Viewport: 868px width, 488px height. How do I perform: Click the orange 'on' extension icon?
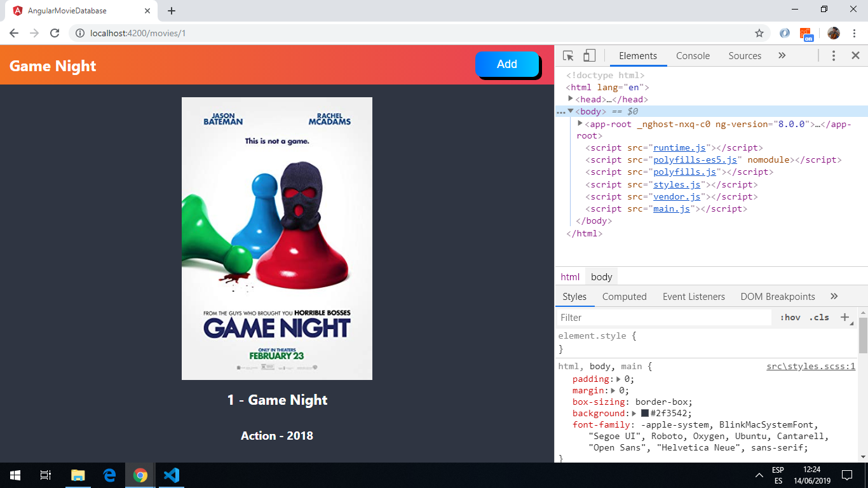point(806,34)
